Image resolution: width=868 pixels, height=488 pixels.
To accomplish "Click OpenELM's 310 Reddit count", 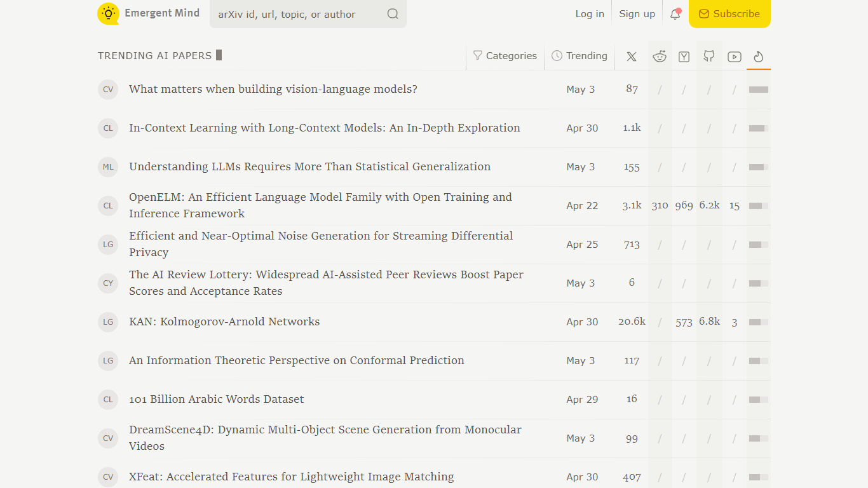I will (660, 206).
